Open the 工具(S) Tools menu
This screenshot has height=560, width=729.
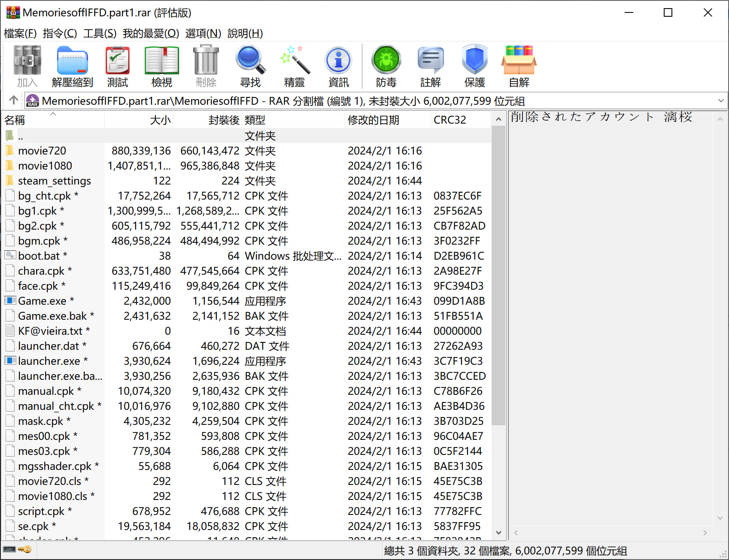[100, 33]
